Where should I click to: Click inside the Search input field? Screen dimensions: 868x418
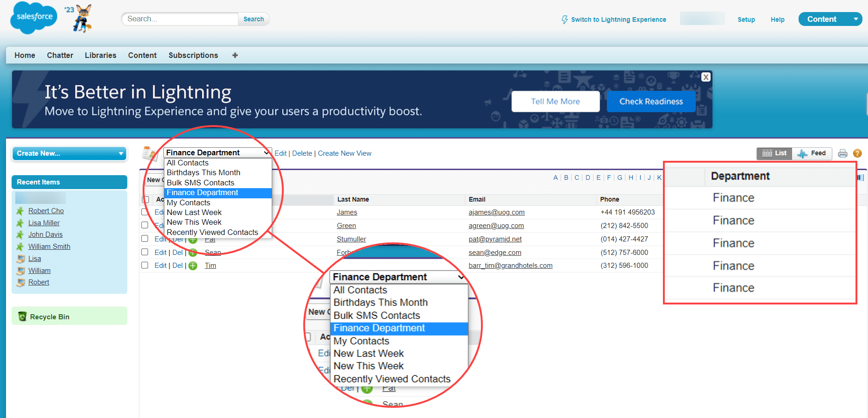point(180,19)
